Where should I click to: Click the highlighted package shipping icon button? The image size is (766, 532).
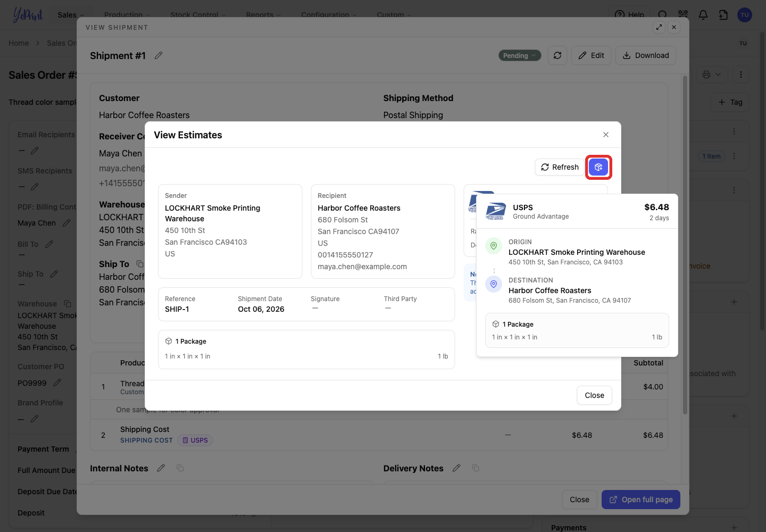598,167
